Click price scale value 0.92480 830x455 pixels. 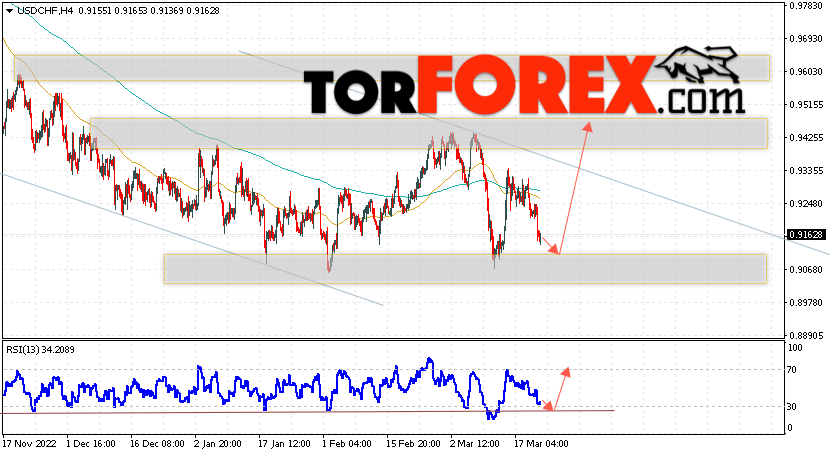[x=807, y=203]
